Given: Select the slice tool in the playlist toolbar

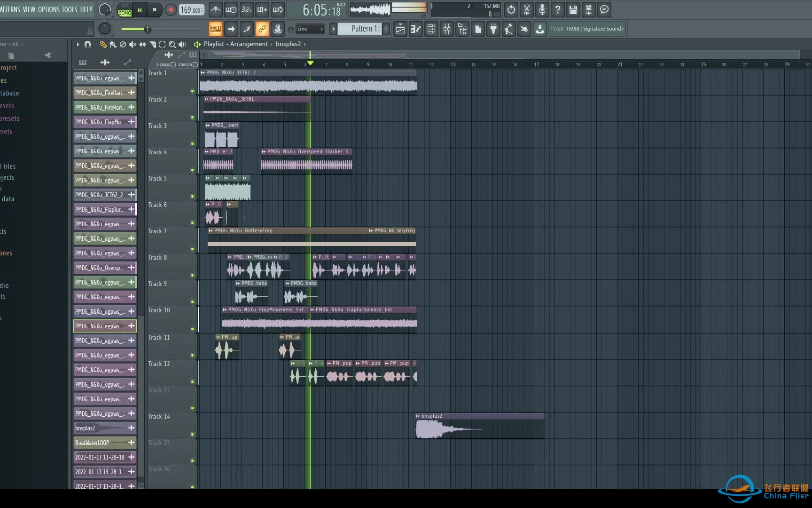Looking at the screenshot, I should [152, 44].
